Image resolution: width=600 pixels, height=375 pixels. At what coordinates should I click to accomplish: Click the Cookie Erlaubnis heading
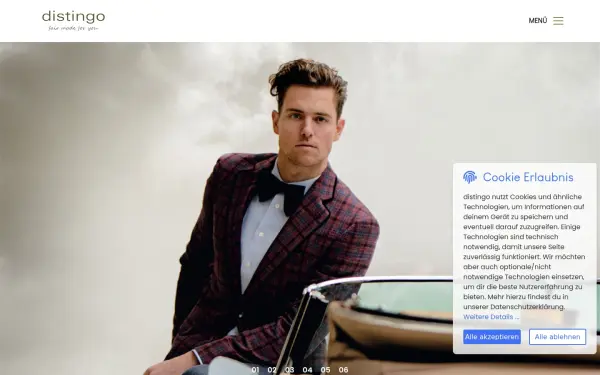tap(528, 177)
